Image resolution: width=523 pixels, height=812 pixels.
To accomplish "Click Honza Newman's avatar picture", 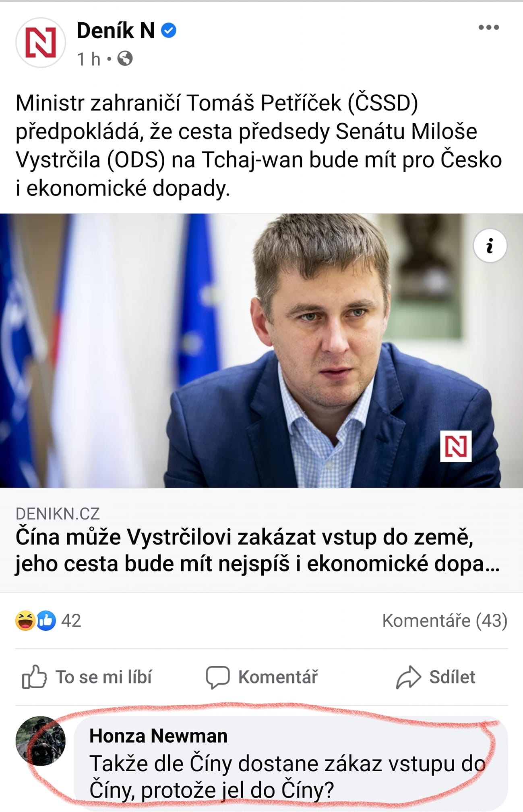I will 40,741.
